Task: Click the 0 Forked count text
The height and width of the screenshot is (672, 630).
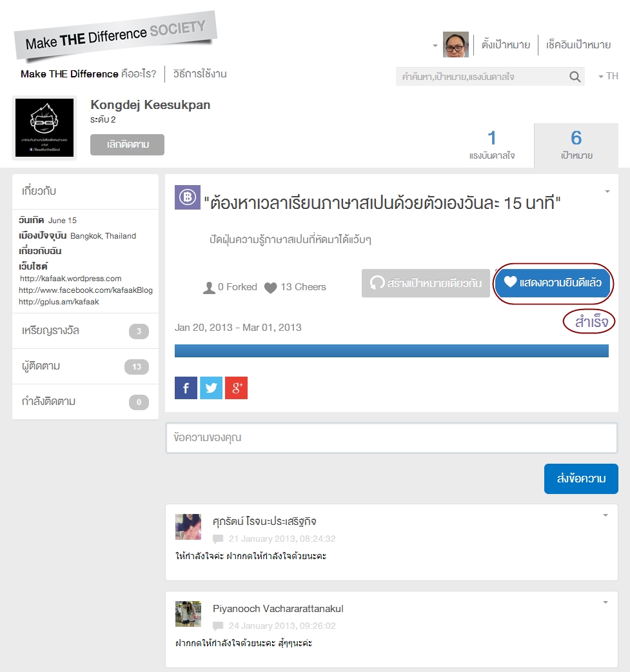Action: point(237,287)
